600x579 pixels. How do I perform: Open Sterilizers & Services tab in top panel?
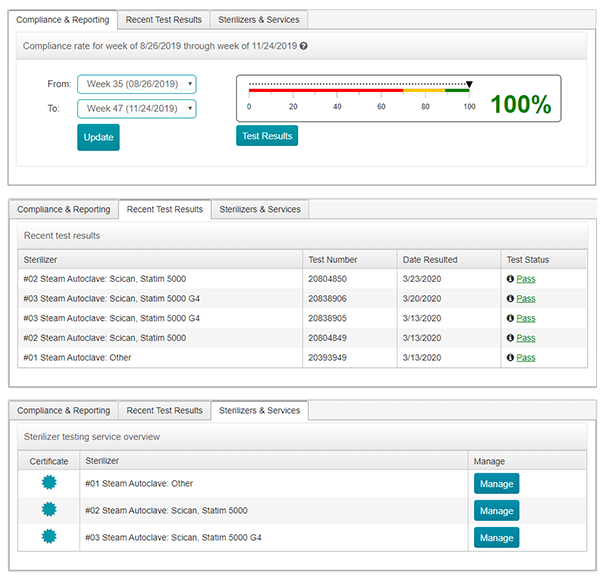(259, 19)
